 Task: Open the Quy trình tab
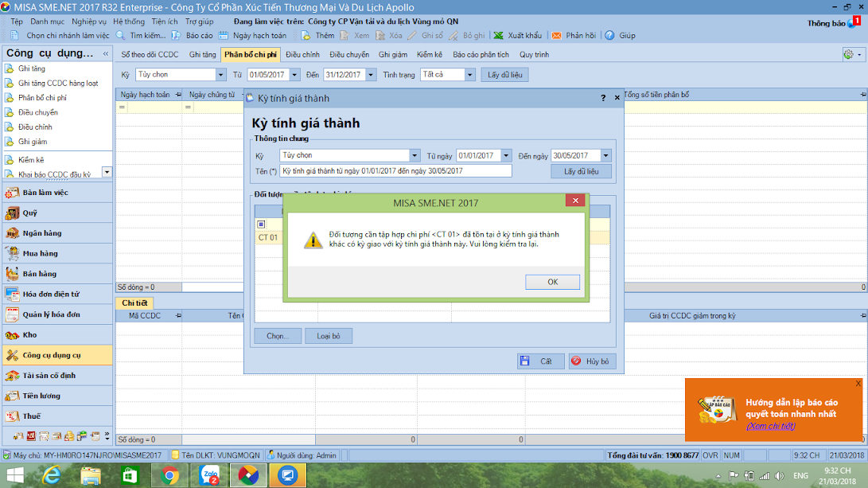(x=534, y=55)
